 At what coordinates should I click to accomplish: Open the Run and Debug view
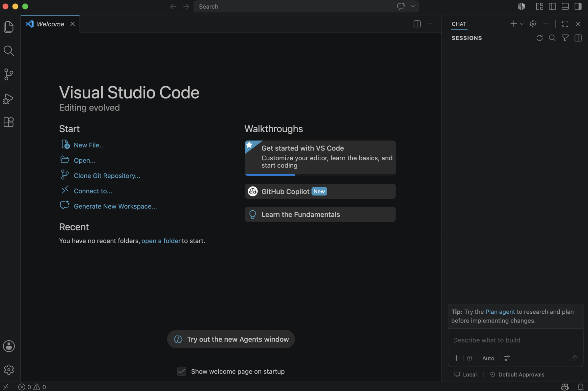[9, 98]
